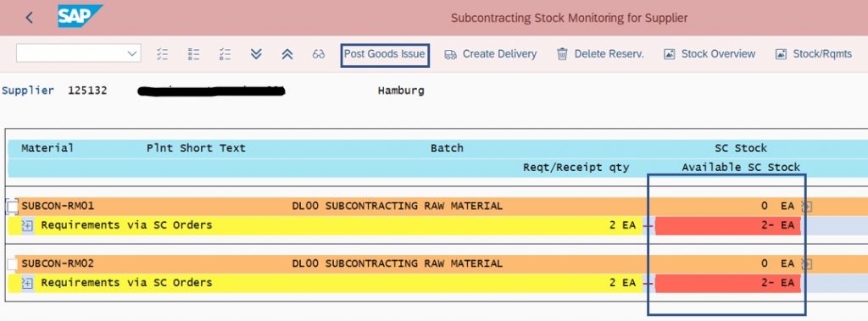Tick checkbox for SUBCON-RM02 material

coord(12,264)
